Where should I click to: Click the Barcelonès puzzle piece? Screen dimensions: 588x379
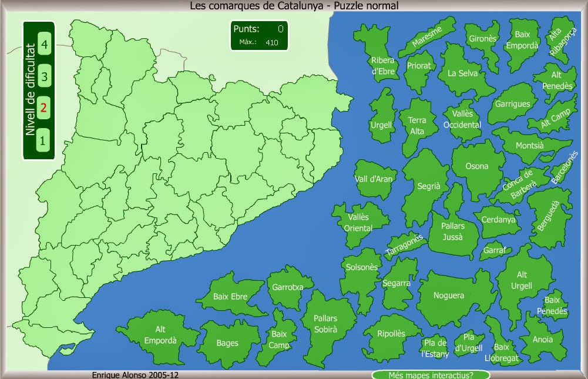click(560, 173)
